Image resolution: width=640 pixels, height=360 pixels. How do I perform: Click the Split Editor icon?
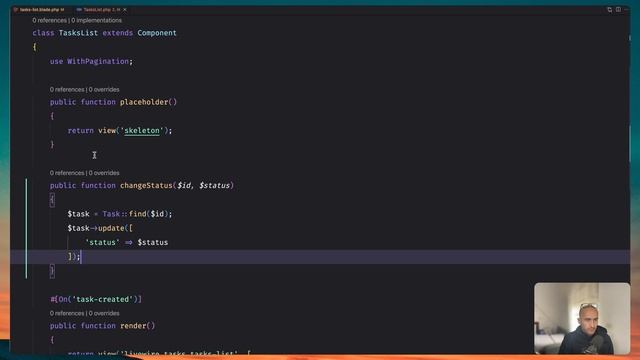click(x=618, y=9)
